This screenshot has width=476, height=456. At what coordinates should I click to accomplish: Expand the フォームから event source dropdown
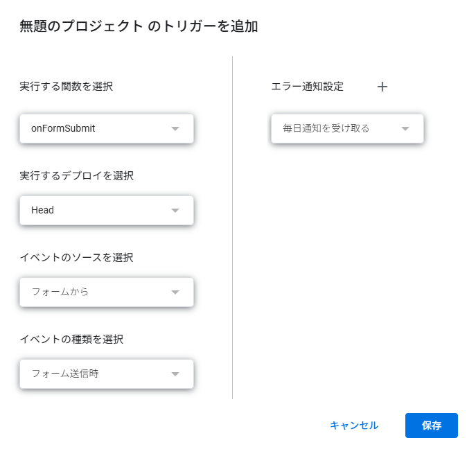click(x=97, y=292)
